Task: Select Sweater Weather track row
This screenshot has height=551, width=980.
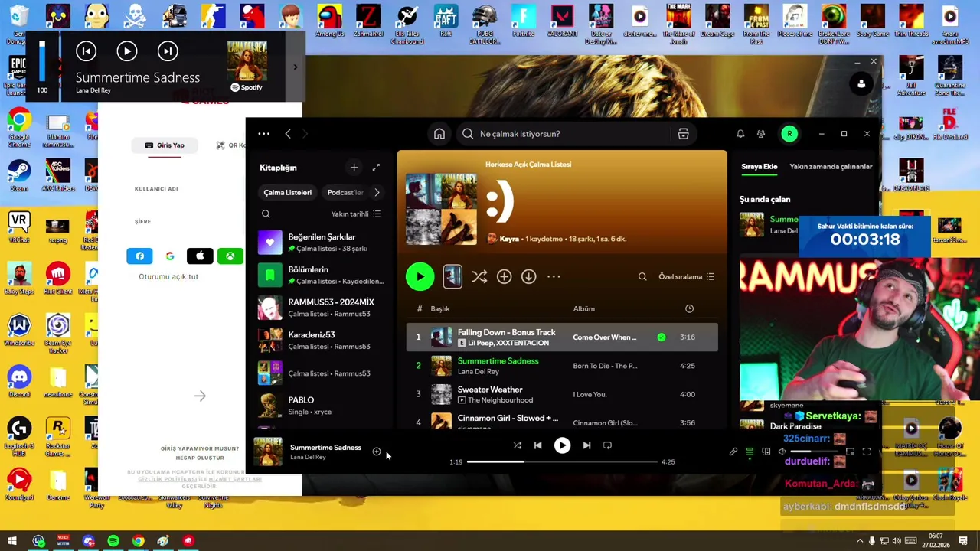Action: tap(562, 394)
